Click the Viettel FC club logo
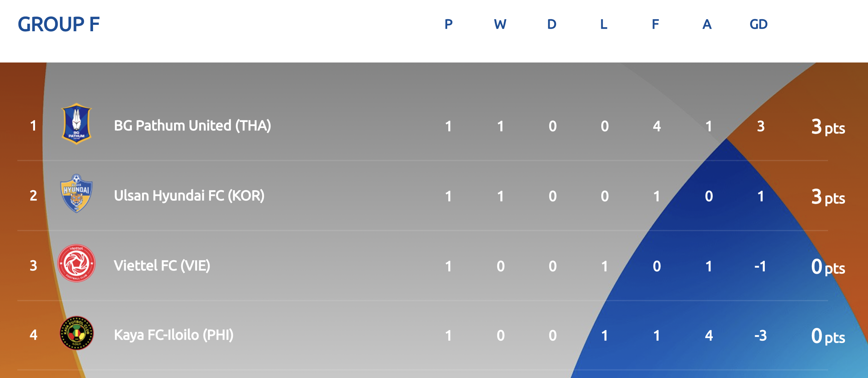 (76, 263)
